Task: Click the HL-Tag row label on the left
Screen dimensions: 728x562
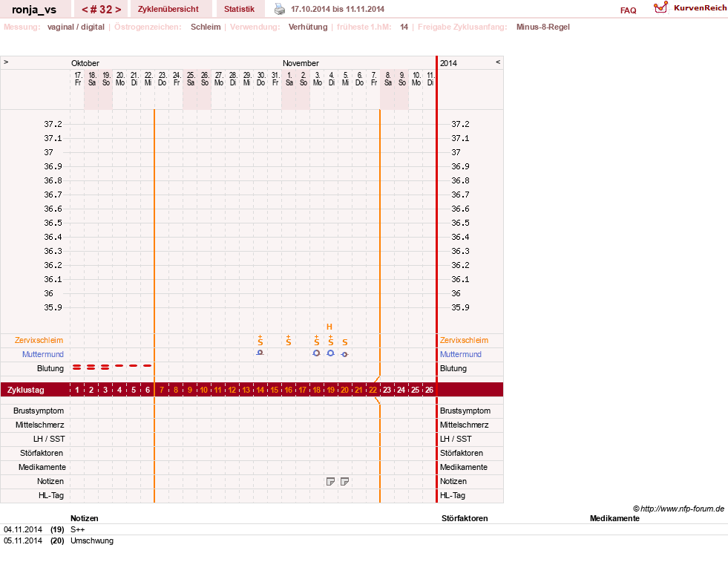Action: pyautogui.click(x=51, y=496)
